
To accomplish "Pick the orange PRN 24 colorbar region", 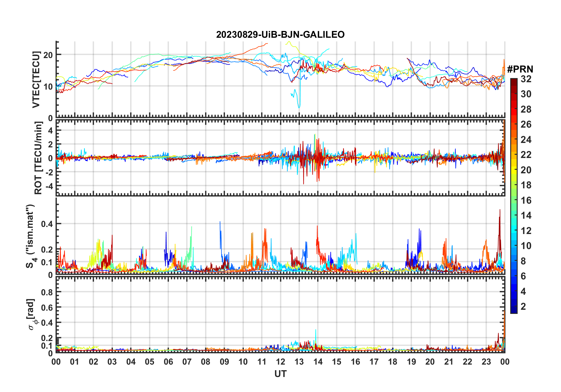I will click(514, 140).
